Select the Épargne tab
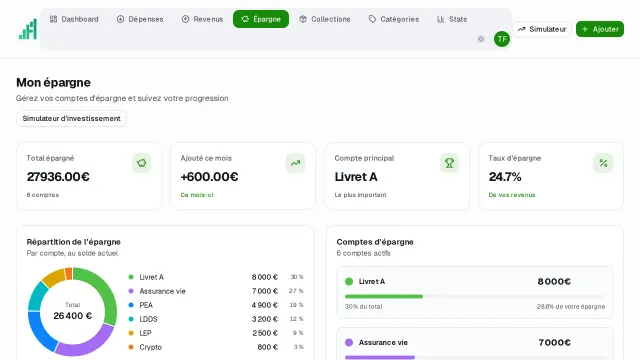Screen dimensions: 640x360 pyautogui.click(x=261, y=19)
